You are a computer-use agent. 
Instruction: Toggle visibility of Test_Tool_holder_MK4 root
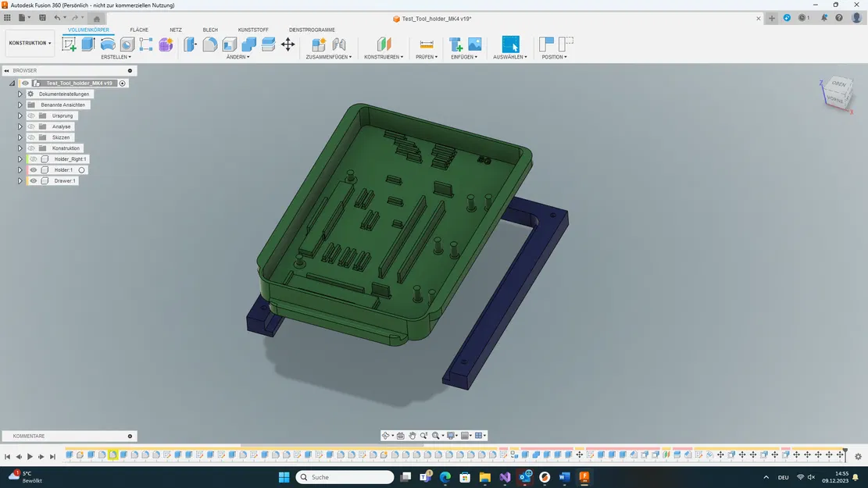pyautogui.click(x=25, y=83)
